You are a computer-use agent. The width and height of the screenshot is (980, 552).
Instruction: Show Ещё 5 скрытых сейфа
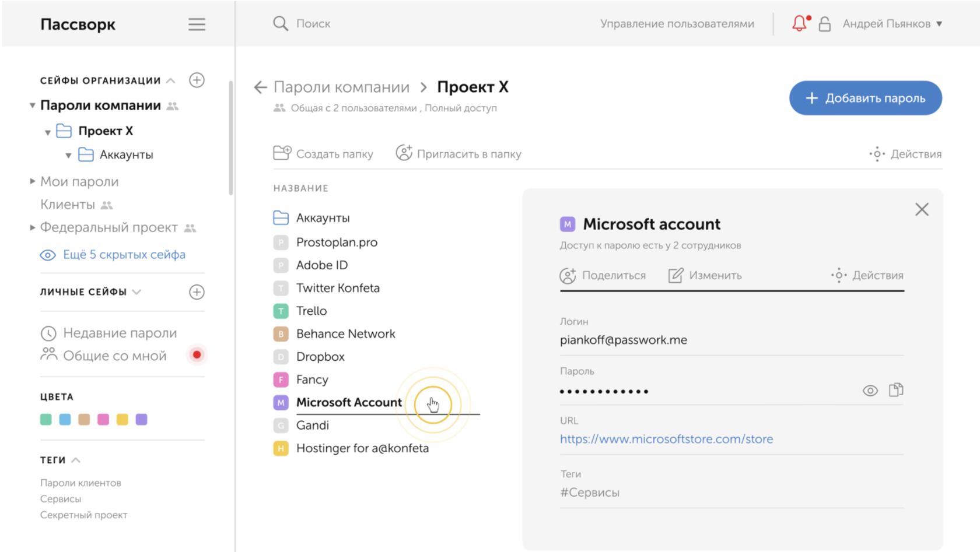[124, 255]
